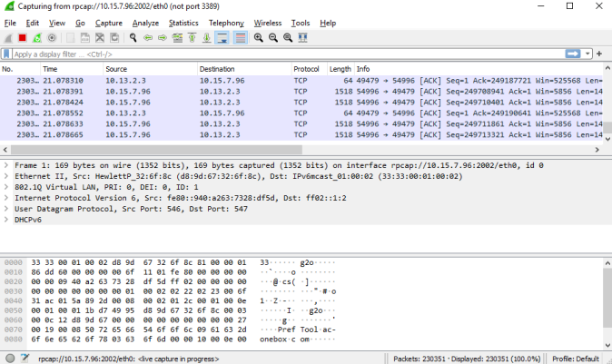
Task: Stop the running packet capture
Action: 23,38
